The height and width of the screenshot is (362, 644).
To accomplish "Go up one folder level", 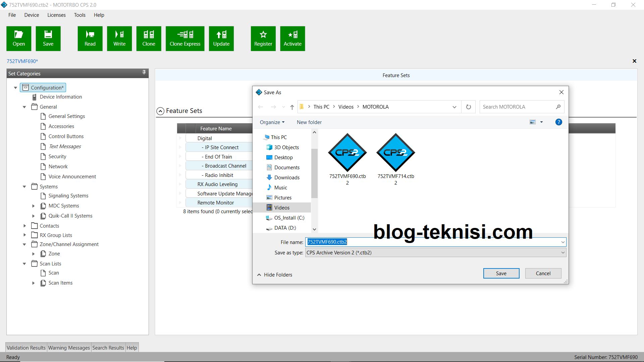I will point(292,107).
